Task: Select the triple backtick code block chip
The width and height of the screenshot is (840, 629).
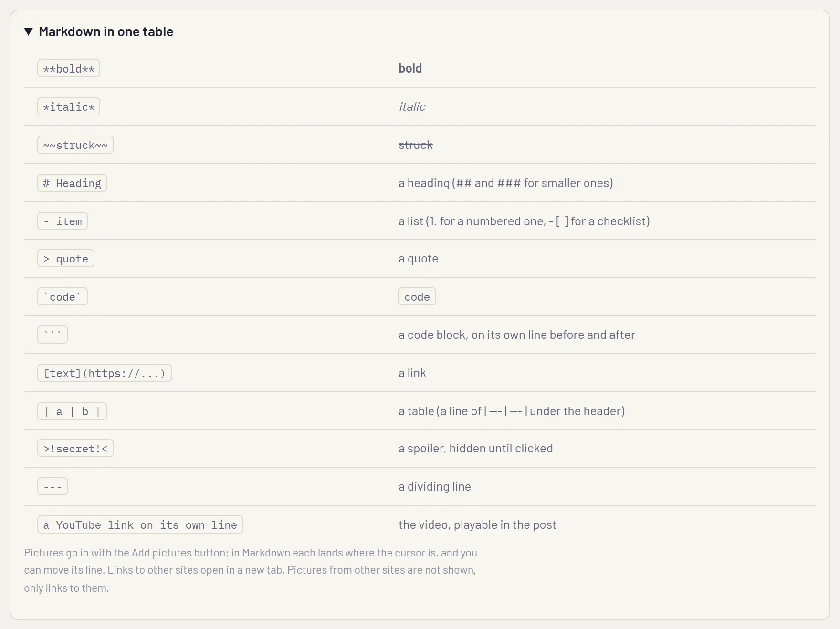Action: point(52,335)
